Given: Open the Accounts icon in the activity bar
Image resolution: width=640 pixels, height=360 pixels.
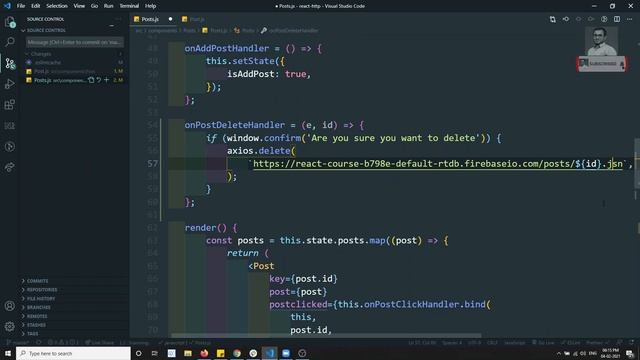Looking at the screenshot, I should pos(10,306).
